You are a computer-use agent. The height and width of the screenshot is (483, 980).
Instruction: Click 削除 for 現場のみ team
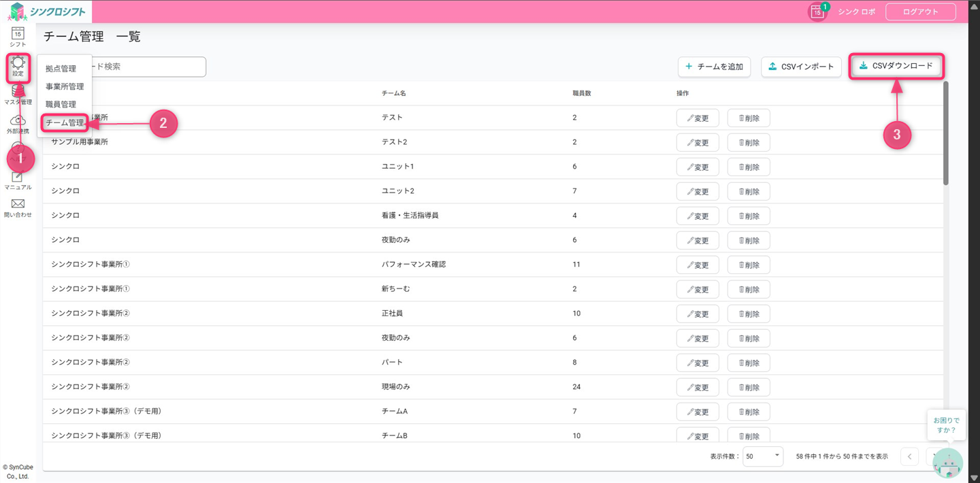pos(749,387)
